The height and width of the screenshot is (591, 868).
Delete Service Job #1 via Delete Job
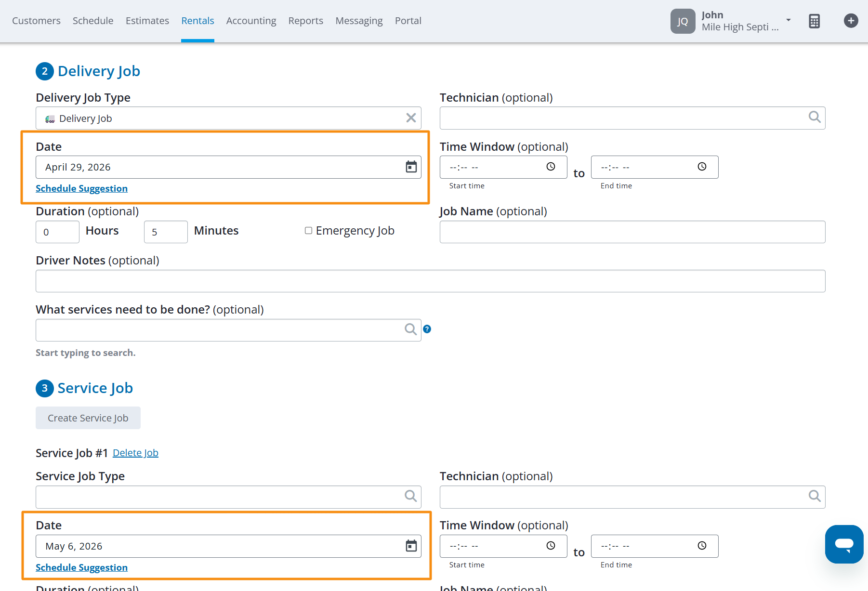point(135,453)
